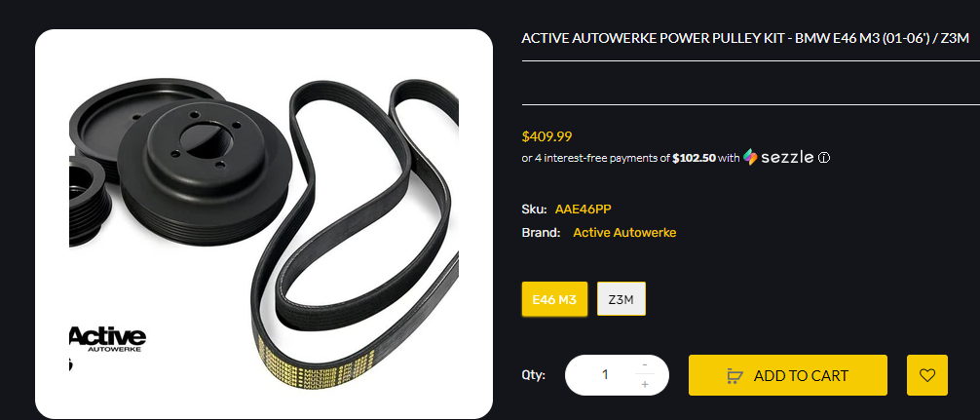Viewport: 980px width, 420px height.
Task: Click the $409.99 price
Action: 547,136
